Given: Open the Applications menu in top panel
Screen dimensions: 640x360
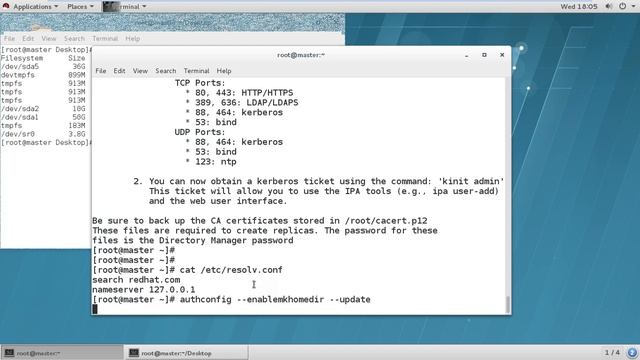Looking at the screenshot, I should point(36,7).
